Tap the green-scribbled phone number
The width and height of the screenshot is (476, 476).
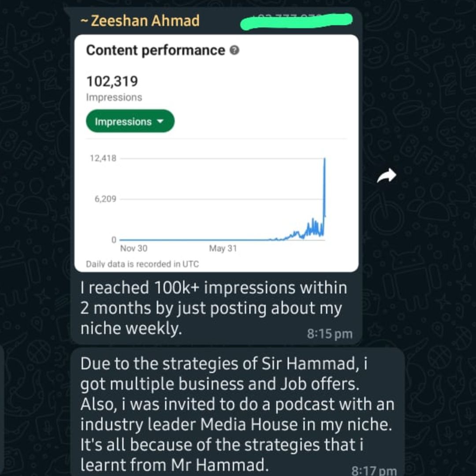coord(296,21)
